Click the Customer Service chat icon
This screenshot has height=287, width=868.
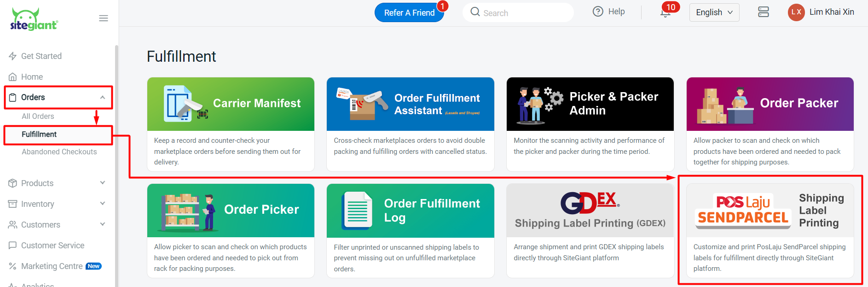(x=13, y=246)
